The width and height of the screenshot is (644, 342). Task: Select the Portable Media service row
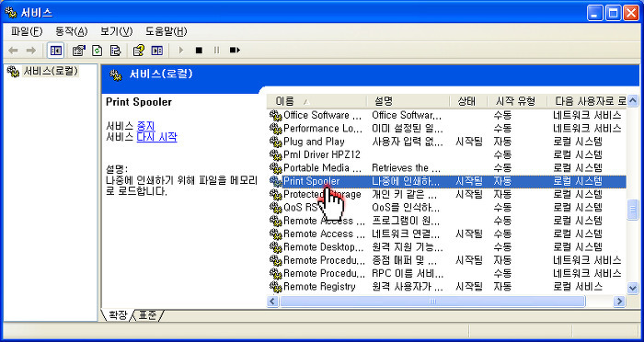click(x=447, y=168)
